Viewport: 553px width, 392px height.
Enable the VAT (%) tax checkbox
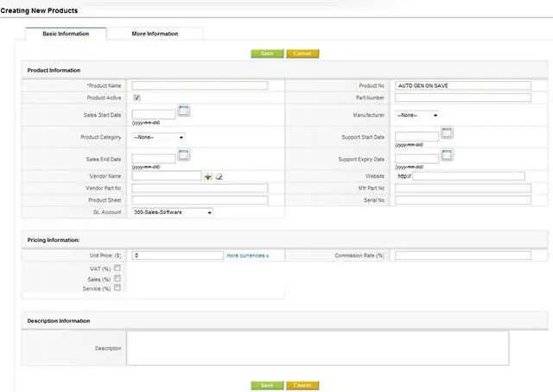(x=118, y=269)
